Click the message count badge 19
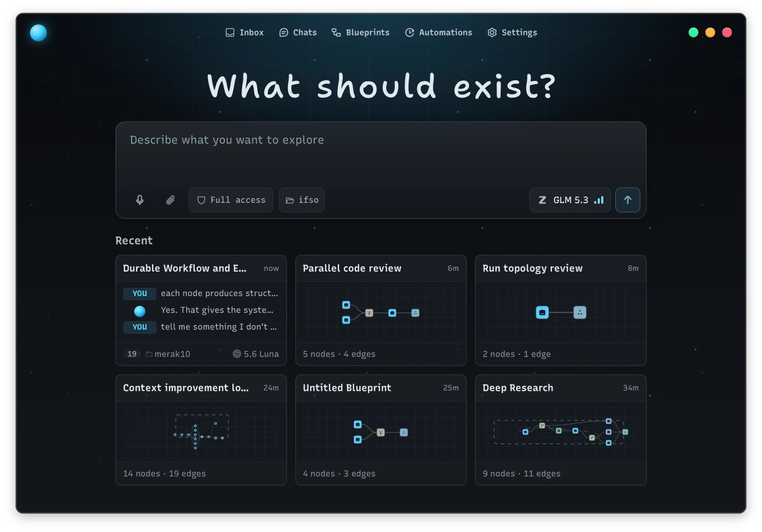Screen dimensions: 762x532 coord(132,354)
